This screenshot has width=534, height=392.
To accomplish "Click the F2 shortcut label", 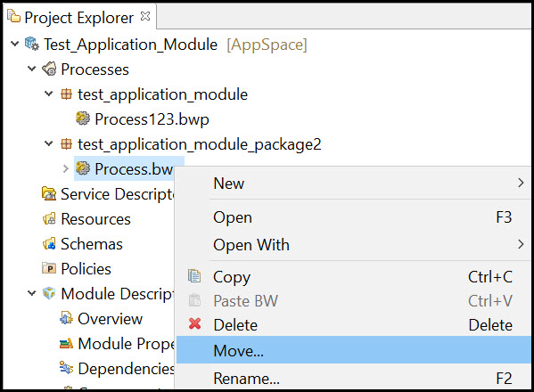I will (x=504, y=379).
